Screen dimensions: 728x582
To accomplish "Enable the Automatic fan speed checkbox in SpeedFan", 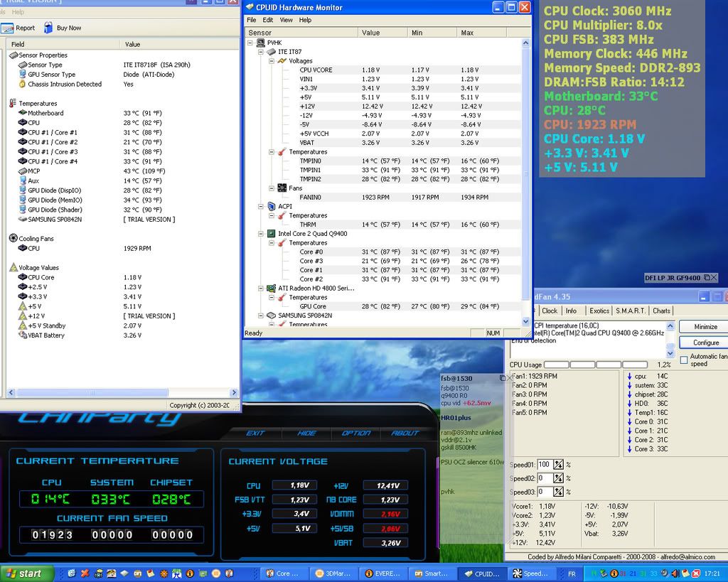I will (684, 360).
